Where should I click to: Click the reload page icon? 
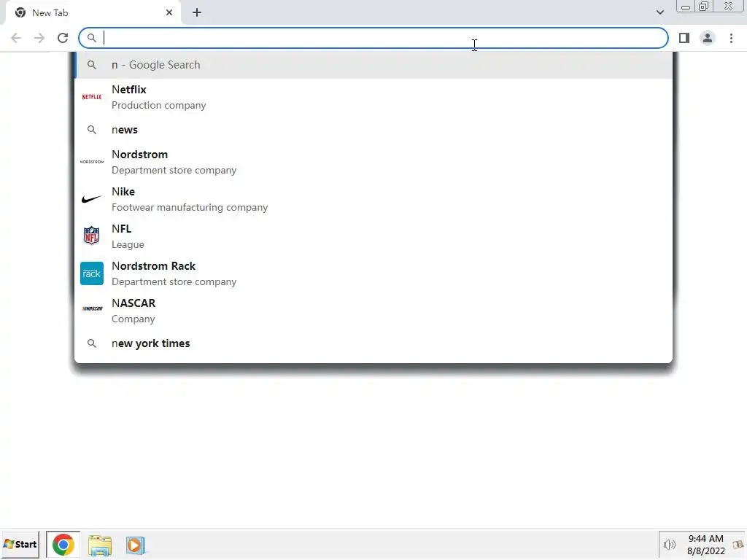(x=63, y=38)
